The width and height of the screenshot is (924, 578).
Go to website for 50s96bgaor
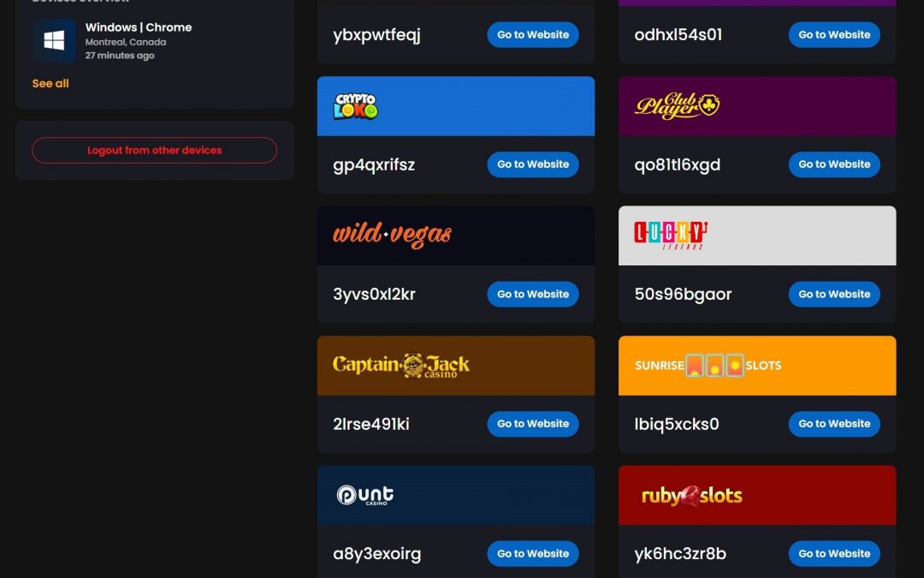(834, 295)
